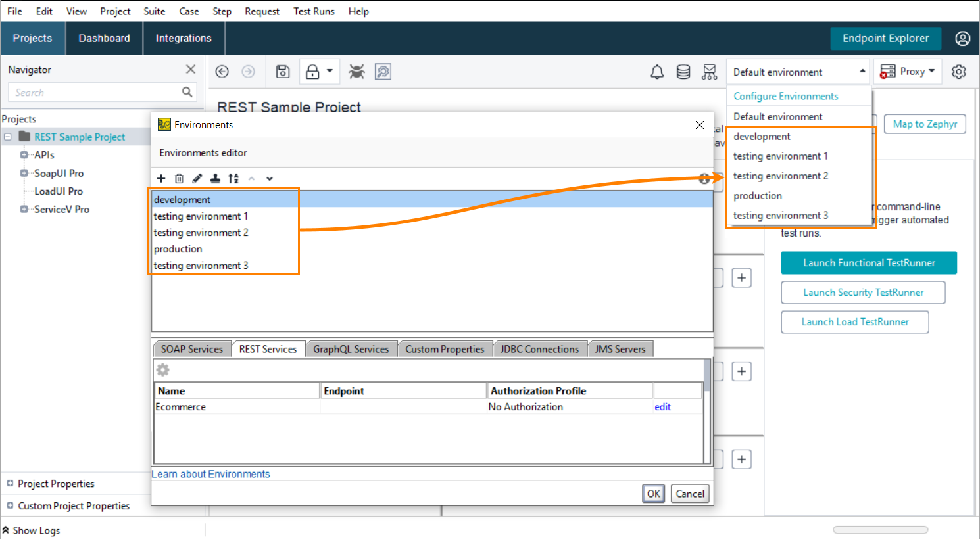Open notifications via the bell icon
Viewport: 980px width, 539px height.
tap(656, 72)
